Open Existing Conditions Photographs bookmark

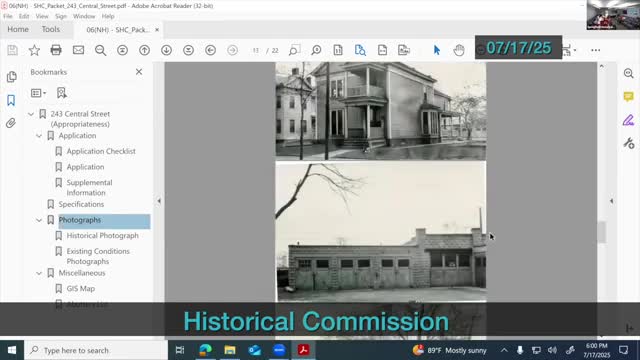pos(98,256)
